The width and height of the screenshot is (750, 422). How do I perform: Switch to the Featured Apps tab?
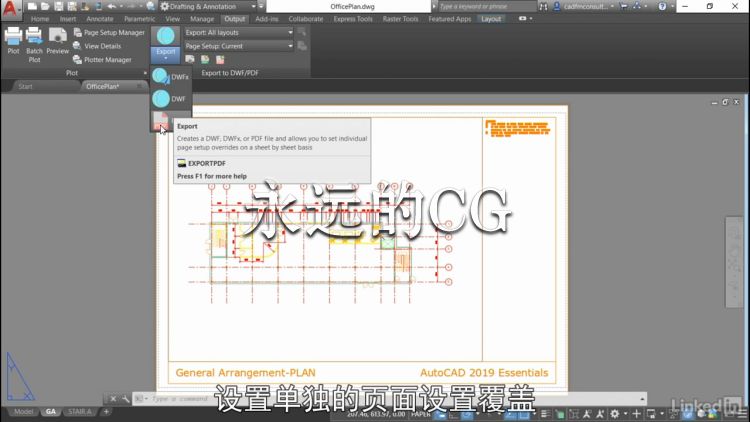449,19
